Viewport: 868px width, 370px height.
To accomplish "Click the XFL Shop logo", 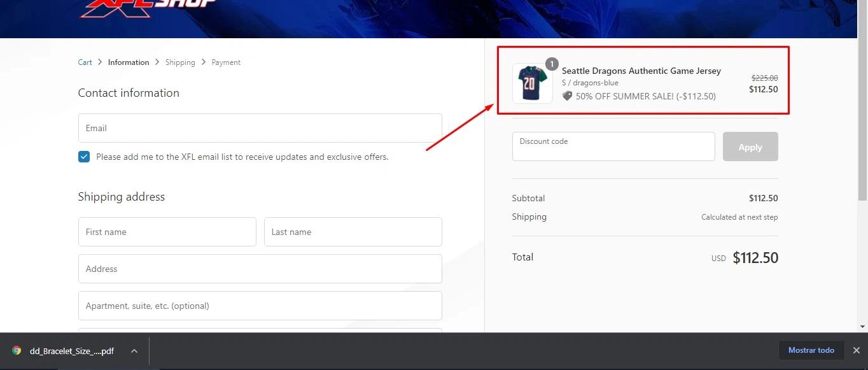I will click(148, 6).
